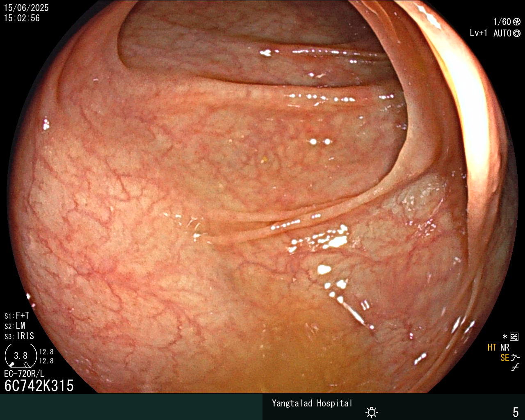Screen dimensions: 525x420
Task: Click the S3: IRIS switch assignment
Action: coord(19,336)
